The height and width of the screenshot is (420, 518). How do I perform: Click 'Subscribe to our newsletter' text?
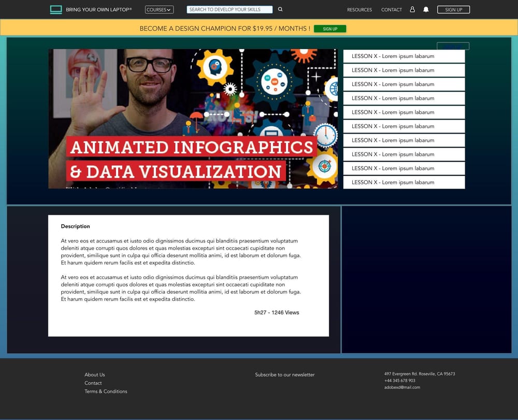285,374
